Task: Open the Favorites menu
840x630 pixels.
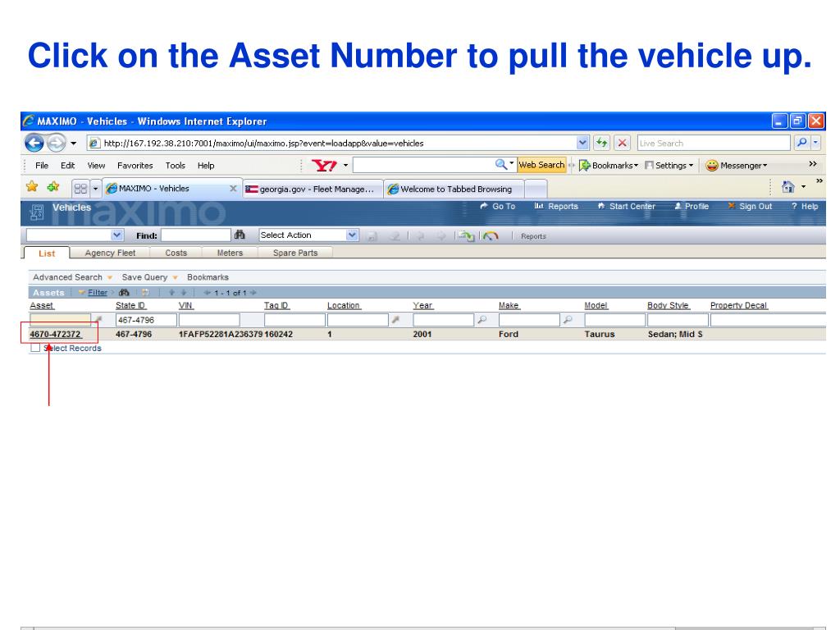Action: pyautogui.click(x=135, y=166)
